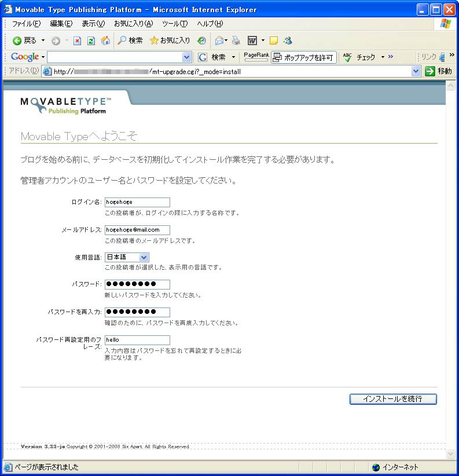Click the メールアドレス field with hogehoge@mail.com
This screenshot has height=476, width=459.
pyautogui.click(x=137, y=230)
